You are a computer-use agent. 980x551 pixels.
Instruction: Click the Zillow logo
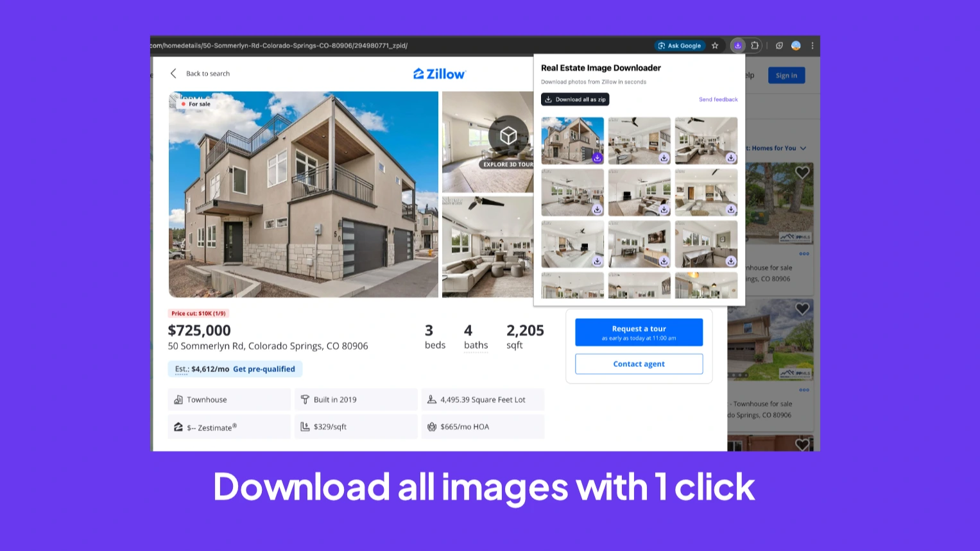point(439,73)
